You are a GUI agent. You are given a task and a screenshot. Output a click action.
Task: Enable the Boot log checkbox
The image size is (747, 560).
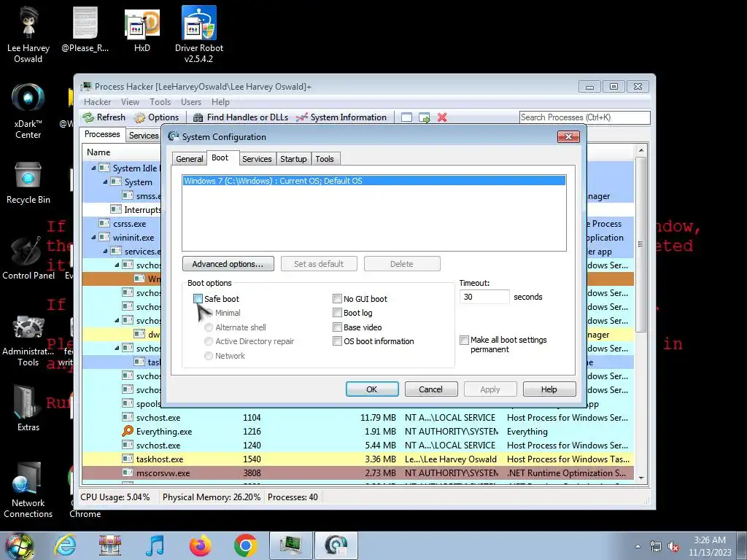pyautogui.click(x=337, y=313)
